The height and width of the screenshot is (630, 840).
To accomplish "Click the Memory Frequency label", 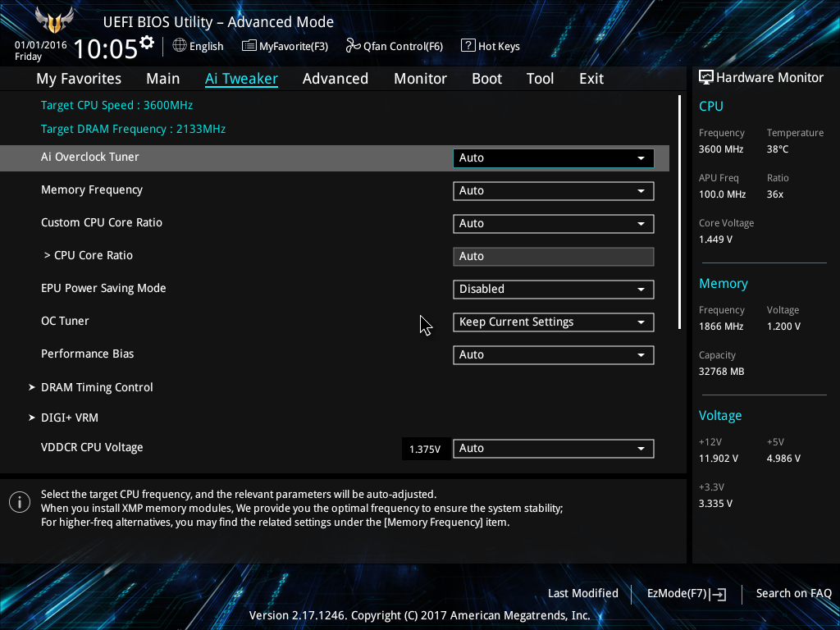I will point(92,190).
